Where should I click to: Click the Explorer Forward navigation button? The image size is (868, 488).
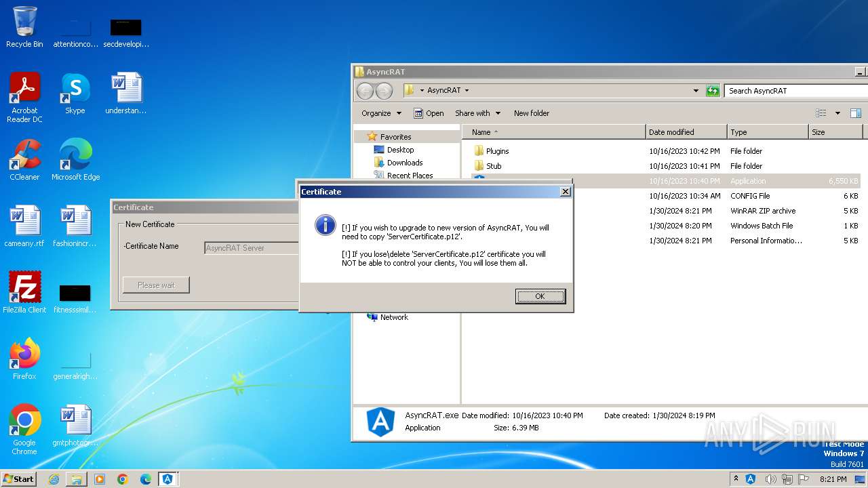click(x=384, y=90)
